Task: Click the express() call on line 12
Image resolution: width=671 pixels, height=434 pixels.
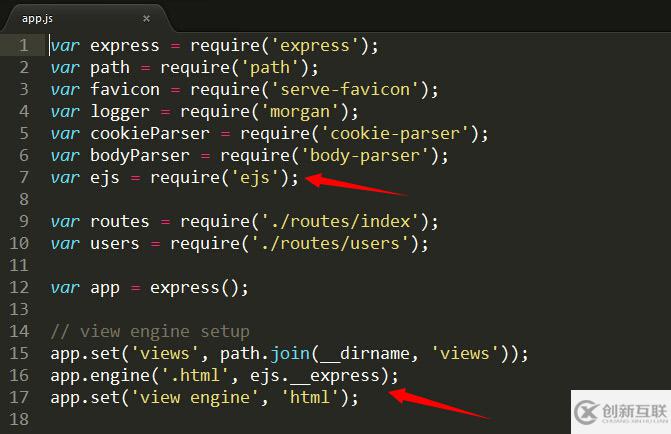Action: coord(194,287)
